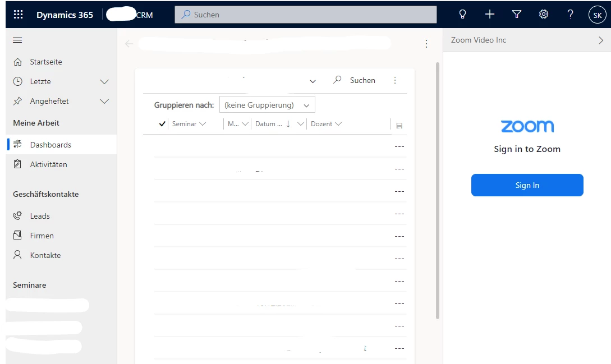Open the Dynamics 365 app launcher grid

19,15
